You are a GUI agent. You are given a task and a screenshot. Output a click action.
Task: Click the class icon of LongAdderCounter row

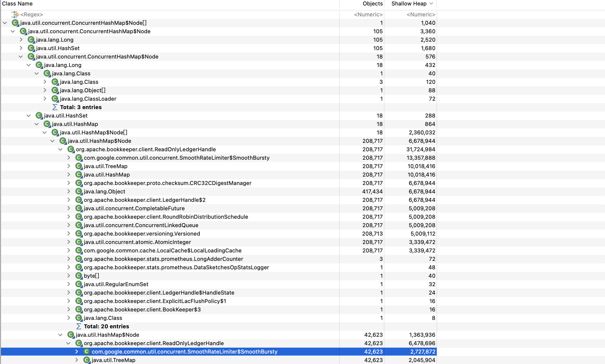pos(79,259)
